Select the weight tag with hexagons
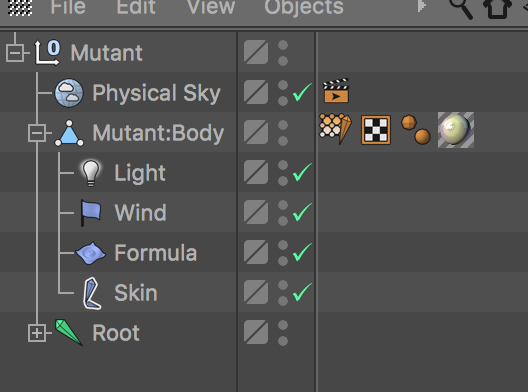The image size is (528, 392). pos(335,129)
